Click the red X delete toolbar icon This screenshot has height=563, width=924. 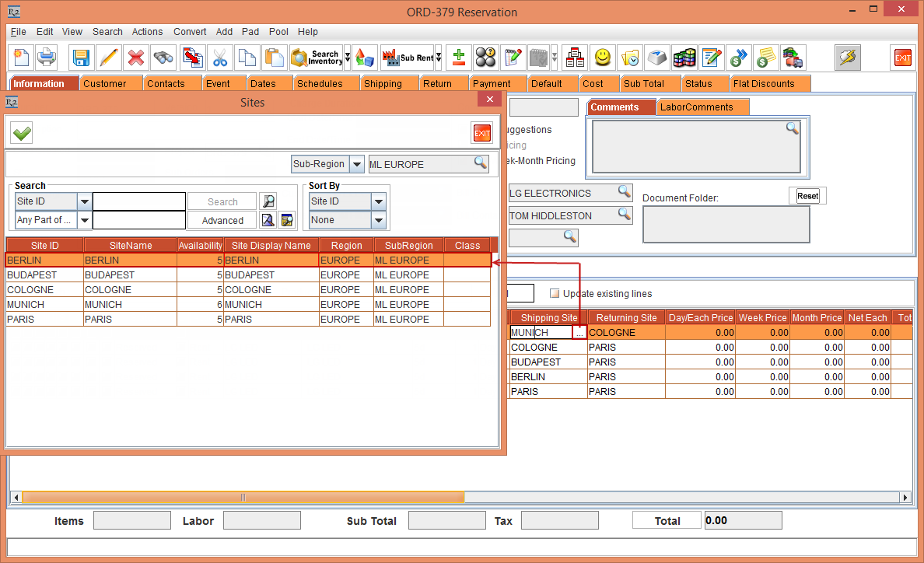pos(136,58)
